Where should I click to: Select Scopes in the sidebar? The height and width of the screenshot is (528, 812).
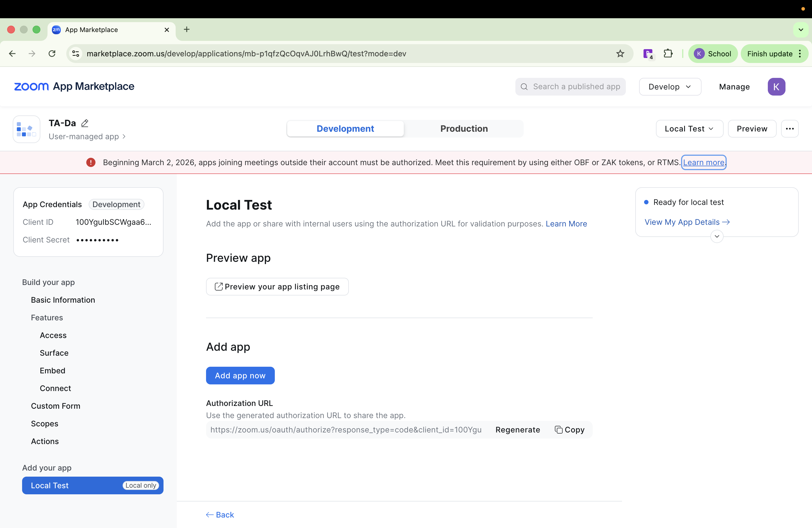click(x=45, y=424)
